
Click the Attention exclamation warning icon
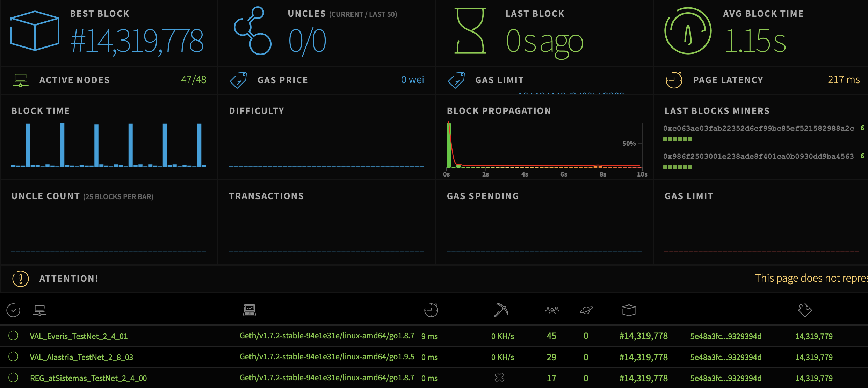[x=20, y=279]
